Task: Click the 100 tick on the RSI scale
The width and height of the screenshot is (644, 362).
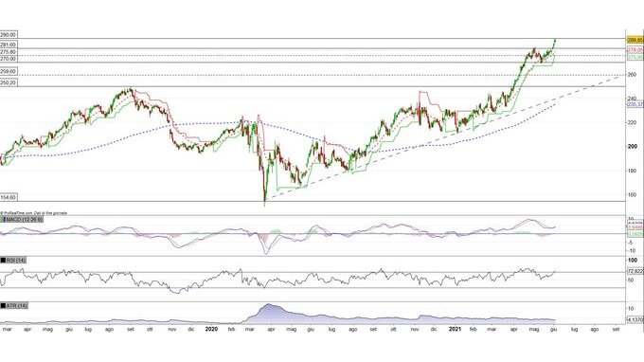Action: (x=633, y=260)
